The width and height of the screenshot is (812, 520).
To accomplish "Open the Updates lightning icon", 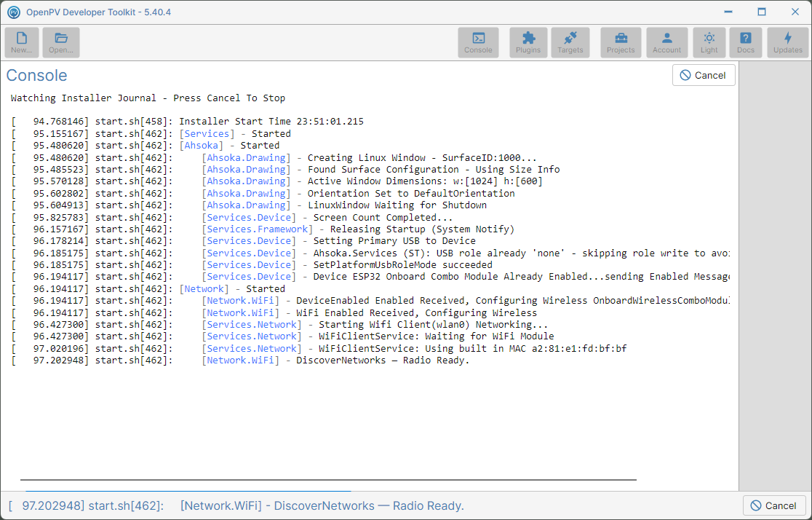I will click(788, 42).
